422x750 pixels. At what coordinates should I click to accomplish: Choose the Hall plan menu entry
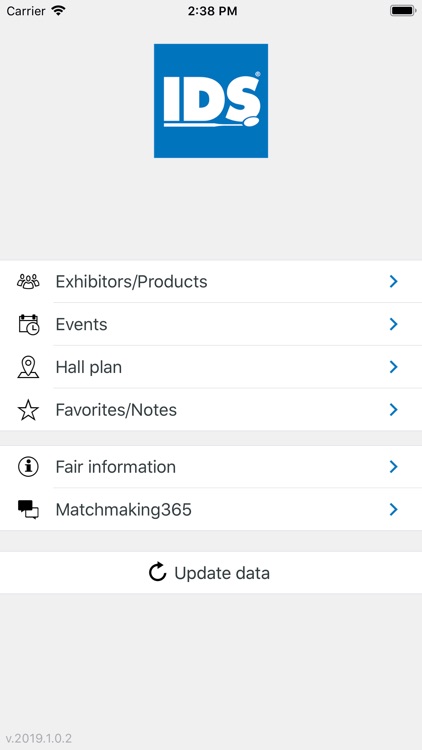[x=211, y=367]
